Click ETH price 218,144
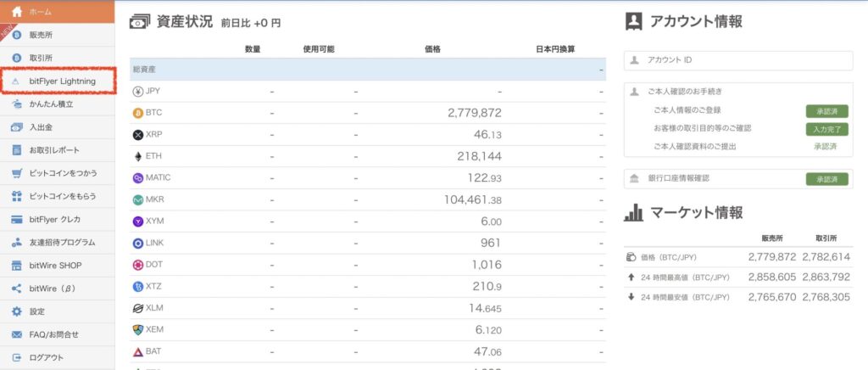 [x=480, y=157]
